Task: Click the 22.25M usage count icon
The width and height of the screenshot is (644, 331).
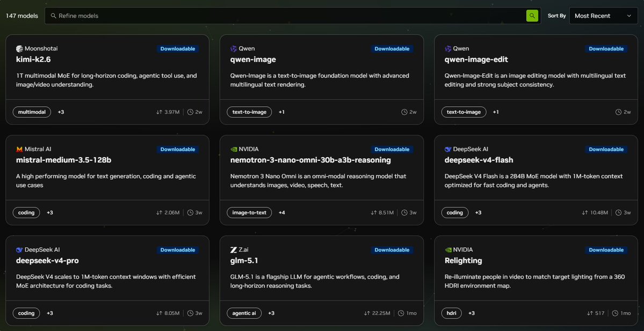Action: 367,313
